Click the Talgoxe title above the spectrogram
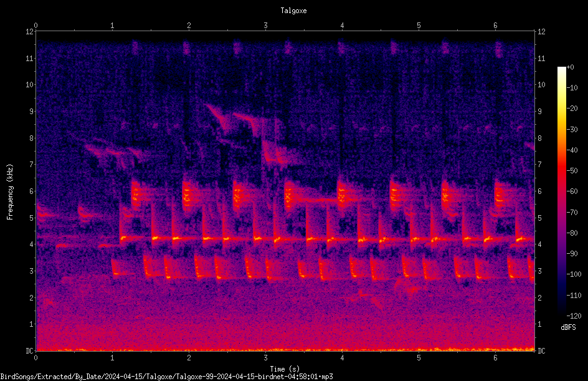 click(x=293, y=11)
